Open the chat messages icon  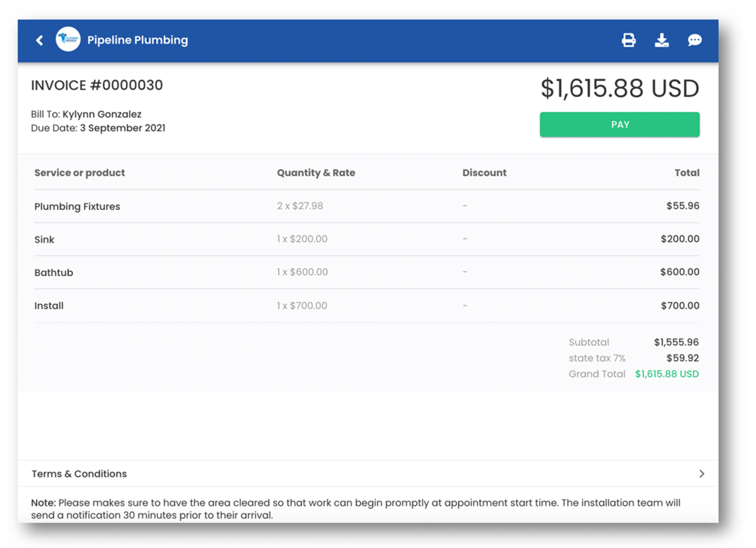pos(695,40)
